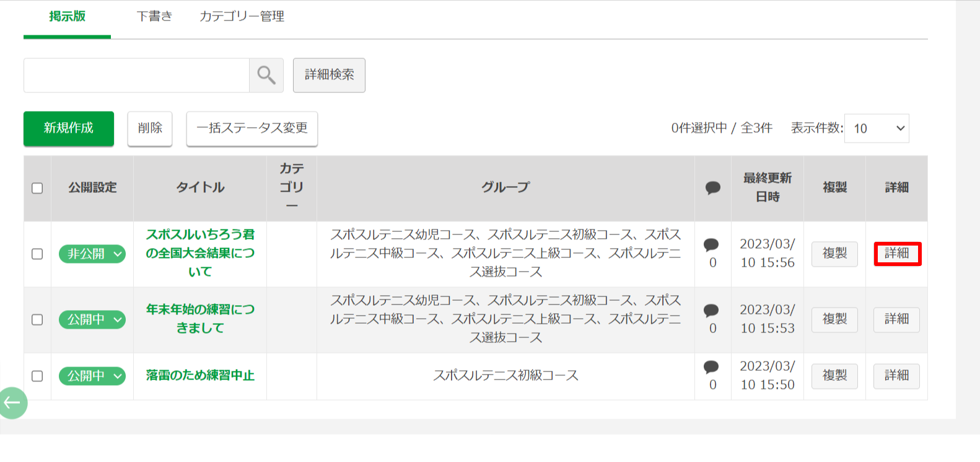980x462 pixels.
Task: Open the カテゴリー管理 tab
Action: point(242,17)
